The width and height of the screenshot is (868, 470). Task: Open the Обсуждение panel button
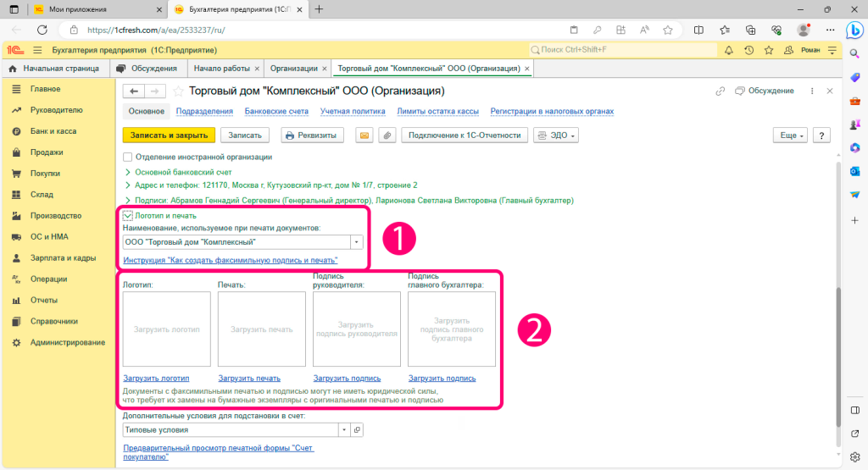[765, 91]
